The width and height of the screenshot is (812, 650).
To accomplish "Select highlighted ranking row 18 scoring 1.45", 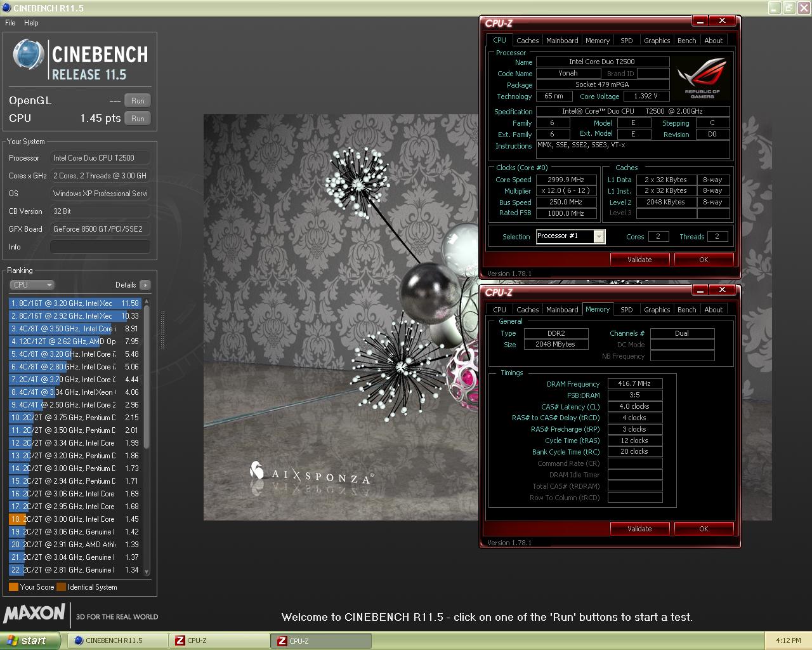I will (75, 519).
